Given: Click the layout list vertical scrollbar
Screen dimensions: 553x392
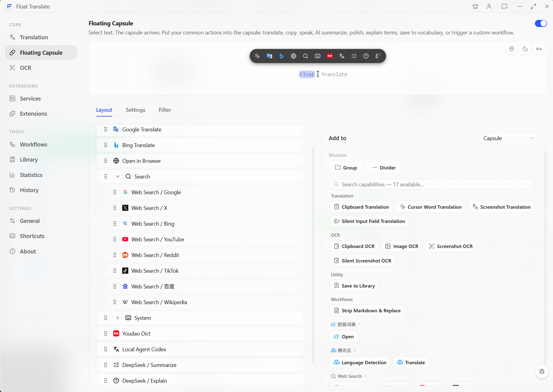Looking at the screenshot, I should (x=313, y=255).
